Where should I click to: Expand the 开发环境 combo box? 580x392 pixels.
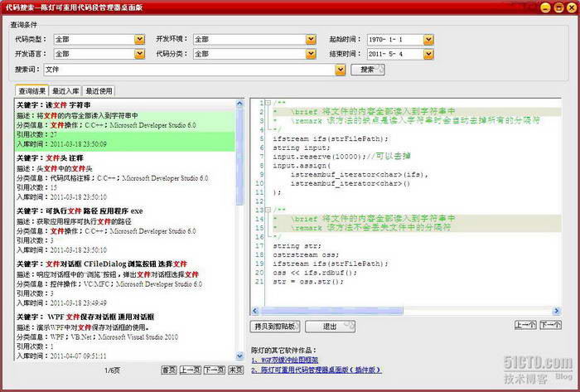pos(311,39)
